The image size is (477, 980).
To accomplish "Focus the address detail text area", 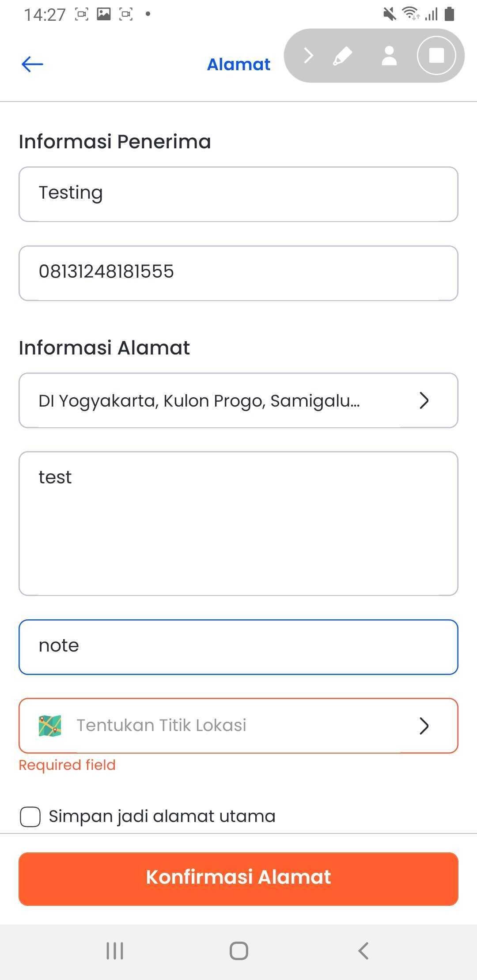I will tap(238, 524).
